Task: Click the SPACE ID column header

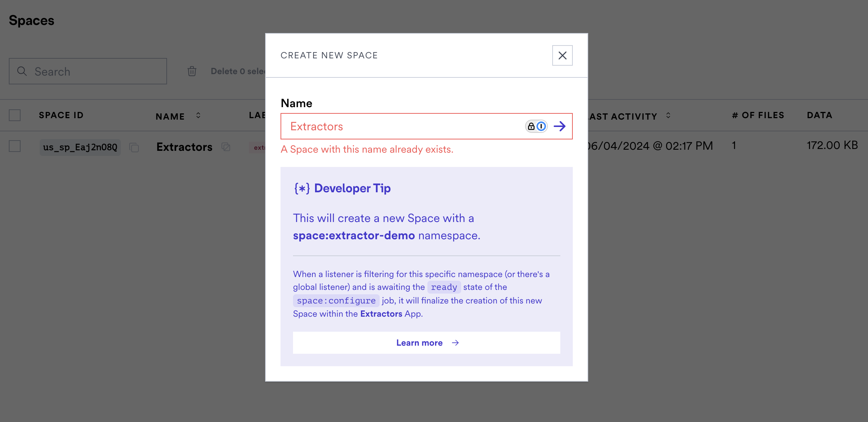Action: 61,115
